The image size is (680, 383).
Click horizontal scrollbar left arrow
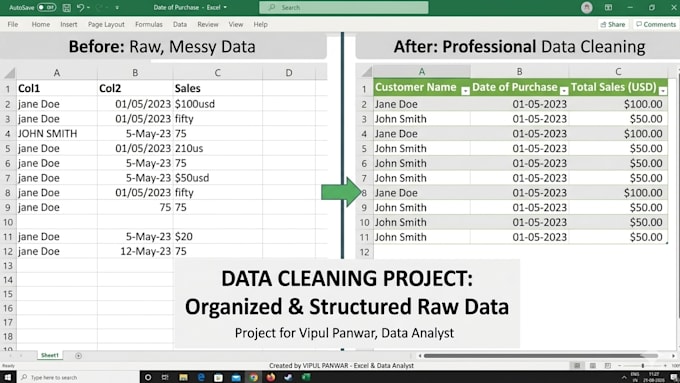[420, 356]
